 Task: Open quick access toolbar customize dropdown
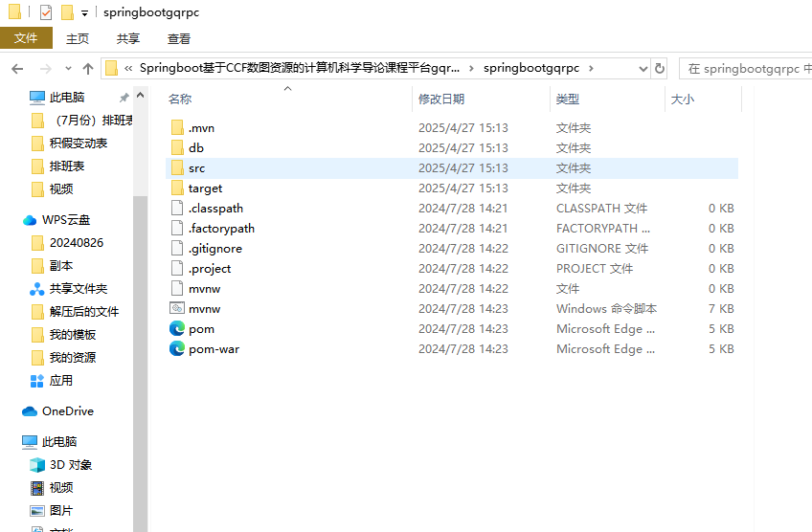point(85,13)
